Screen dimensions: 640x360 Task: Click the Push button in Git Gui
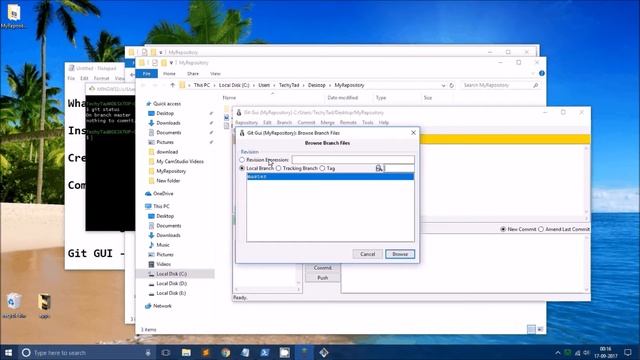pyautogui.click(x=322, y=278)
